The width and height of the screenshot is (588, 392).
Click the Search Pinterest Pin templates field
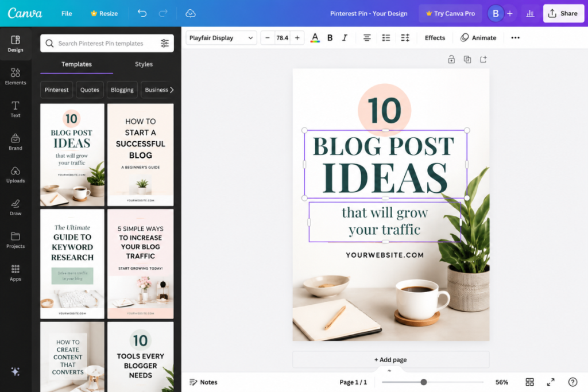[107, 44]
